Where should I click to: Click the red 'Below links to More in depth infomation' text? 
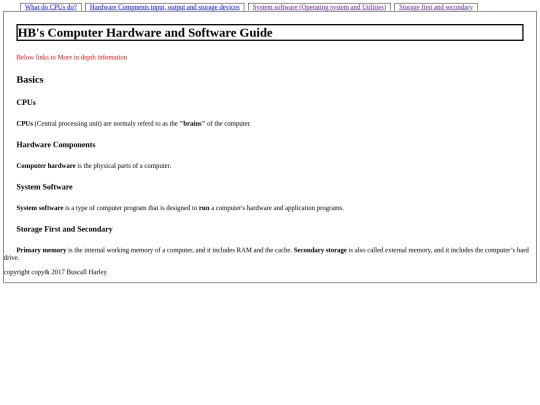pos(72,57)
